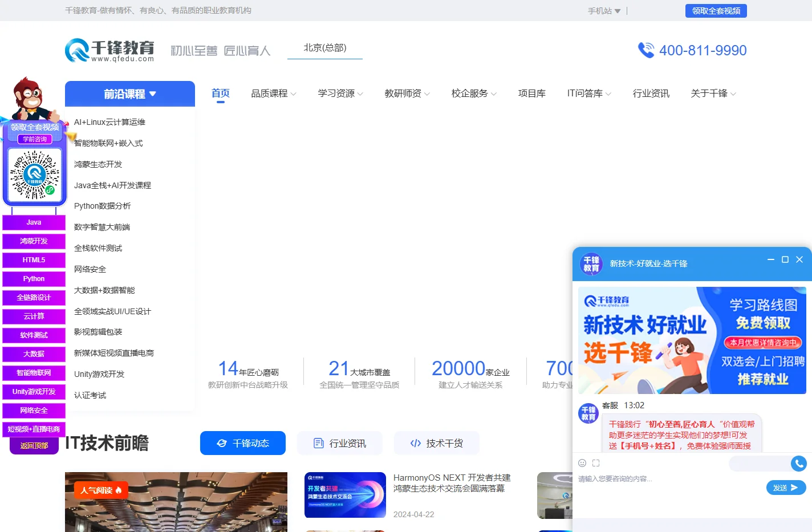Go to 首页 in navigation

click(221, 94)
